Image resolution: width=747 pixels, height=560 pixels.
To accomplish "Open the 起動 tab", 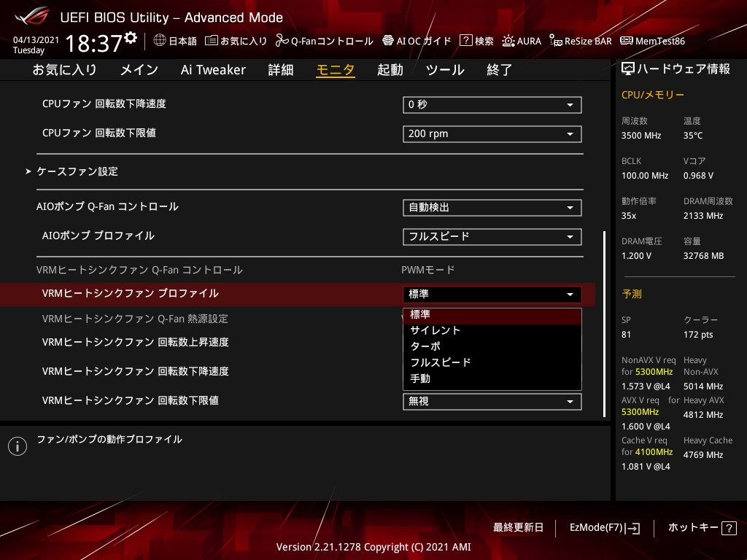I will tap(390, 70).
